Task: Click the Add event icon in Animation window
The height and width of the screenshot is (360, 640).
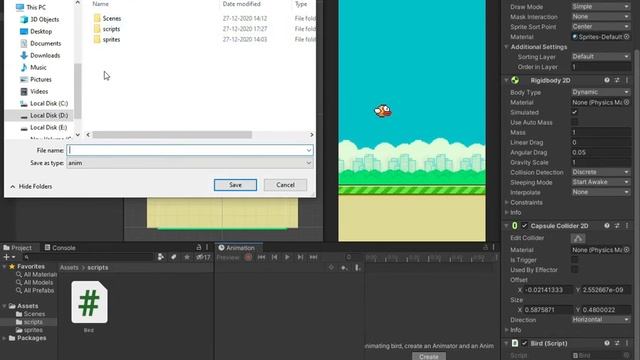Action: [357, 268]
